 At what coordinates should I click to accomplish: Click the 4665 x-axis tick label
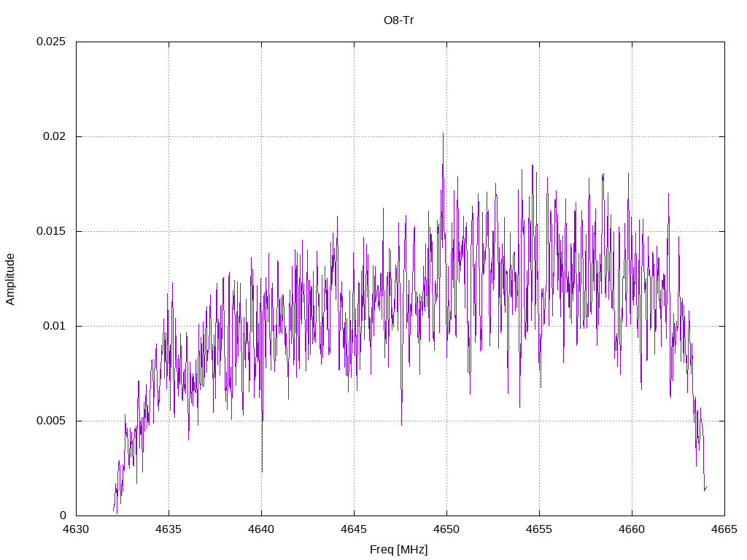click(724, 529)
